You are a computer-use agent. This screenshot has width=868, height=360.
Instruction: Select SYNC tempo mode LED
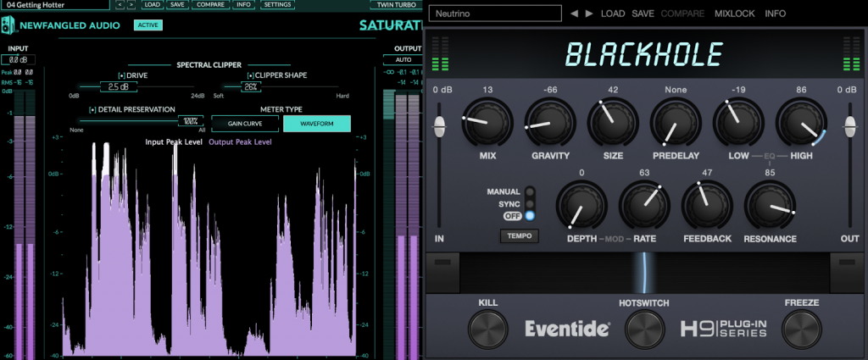click(530, 204)
